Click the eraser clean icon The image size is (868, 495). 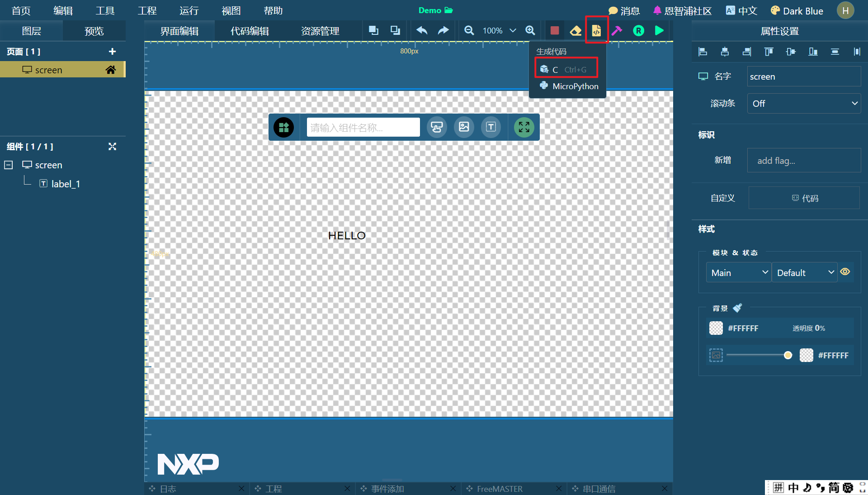pyautogui.click(x=576, y=31)
